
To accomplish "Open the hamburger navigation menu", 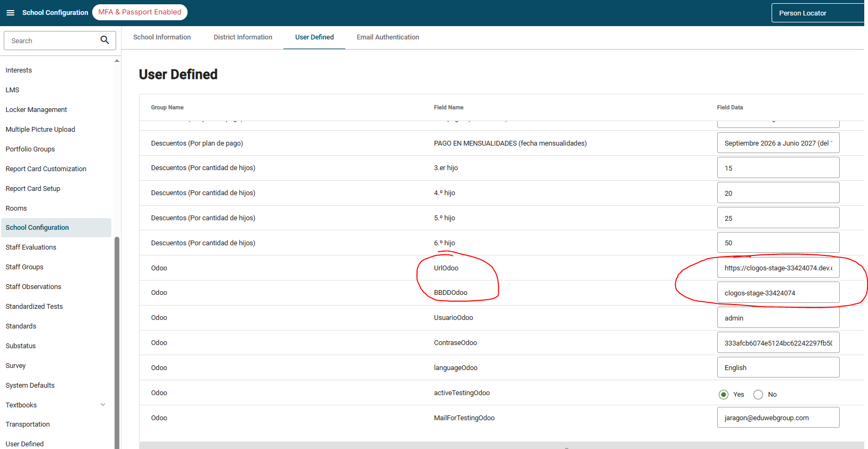I will coord(10,13).
